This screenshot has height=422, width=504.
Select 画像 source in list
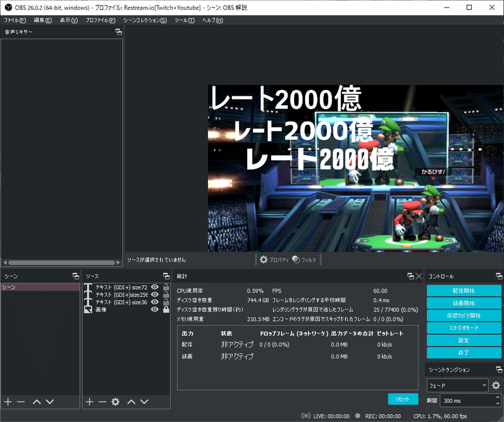point(101,309)
